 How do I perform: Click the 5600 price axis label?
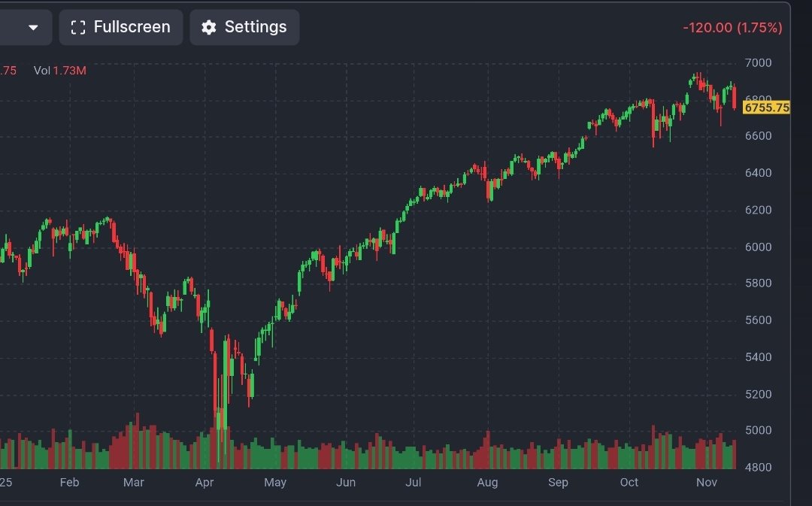tap(758, 320)
